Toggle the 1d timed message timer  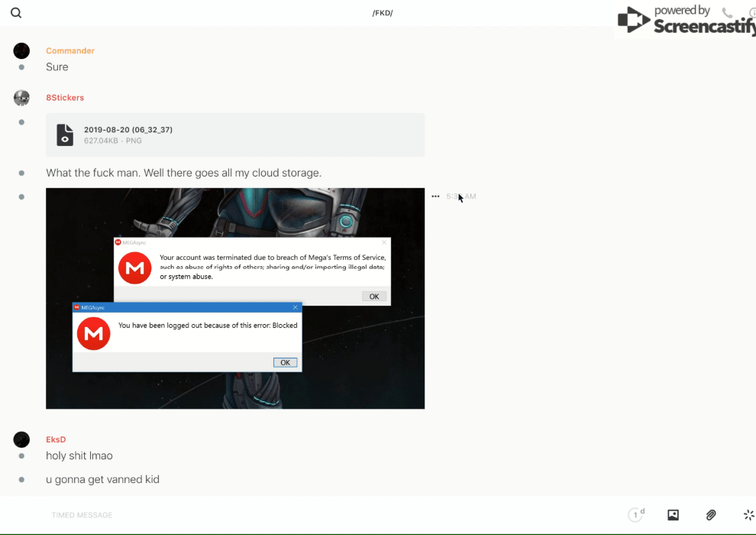tap(636, 515)
